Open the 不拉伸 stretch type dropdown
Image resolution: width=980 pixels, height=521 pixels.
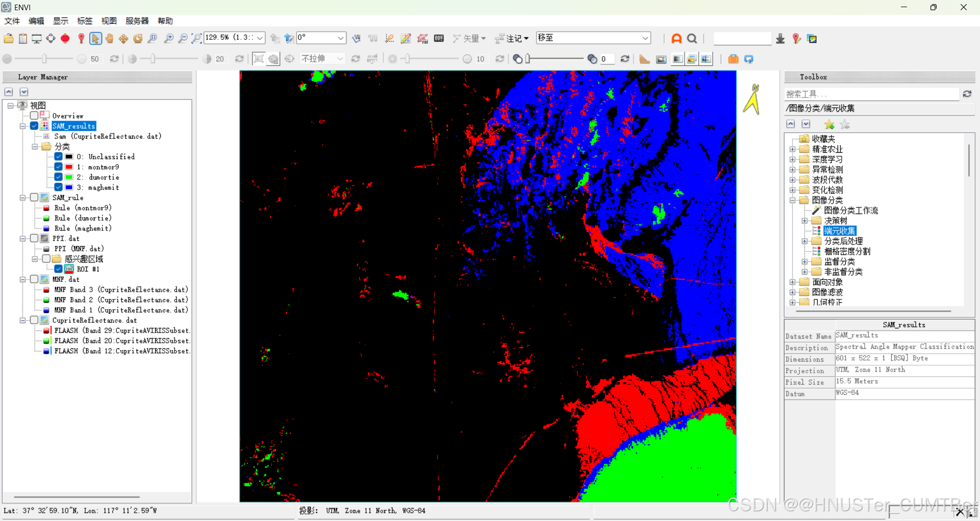340,59
